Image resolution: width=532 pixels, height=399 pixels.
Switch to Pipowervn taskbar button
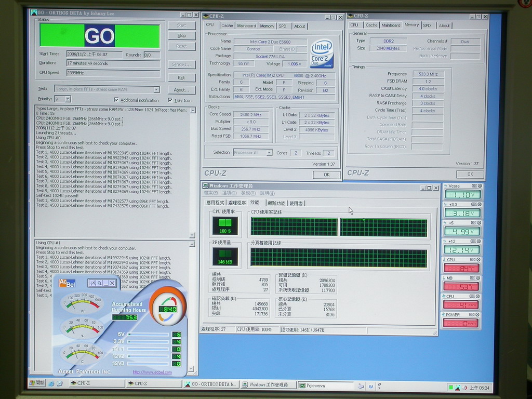(326, 386)
